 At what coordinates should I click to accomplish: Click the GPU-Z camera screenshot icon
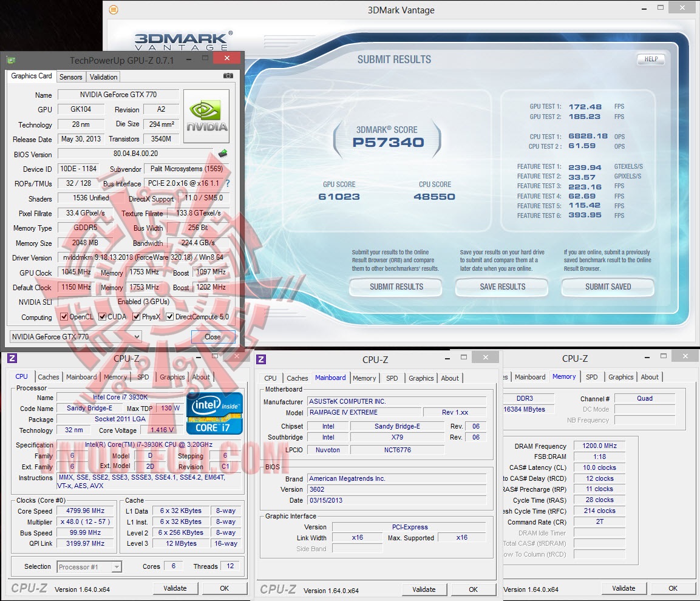tap(228, 76)
